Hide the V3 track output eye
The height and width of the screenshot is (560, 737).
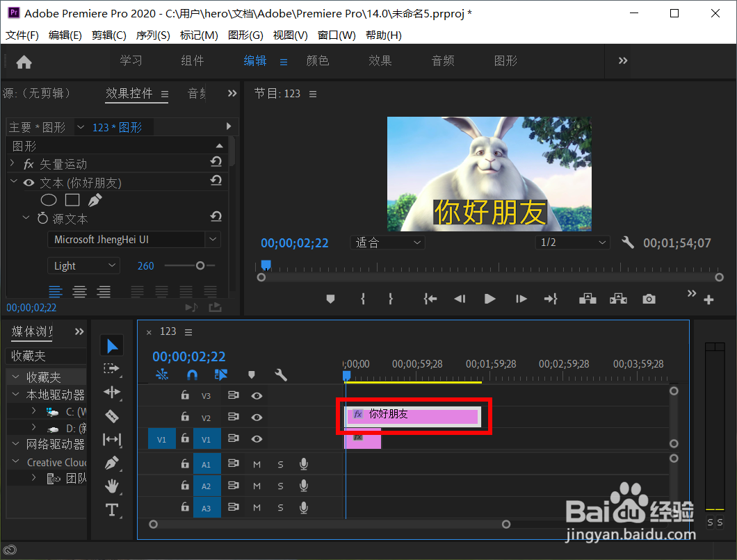[x=257, y=395]
